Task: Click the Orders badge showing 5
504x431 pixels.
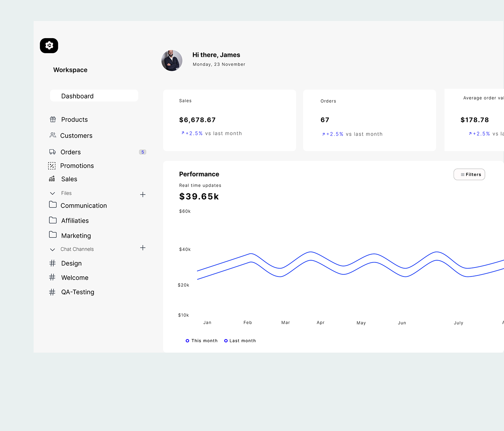Action: coord(143,152)
